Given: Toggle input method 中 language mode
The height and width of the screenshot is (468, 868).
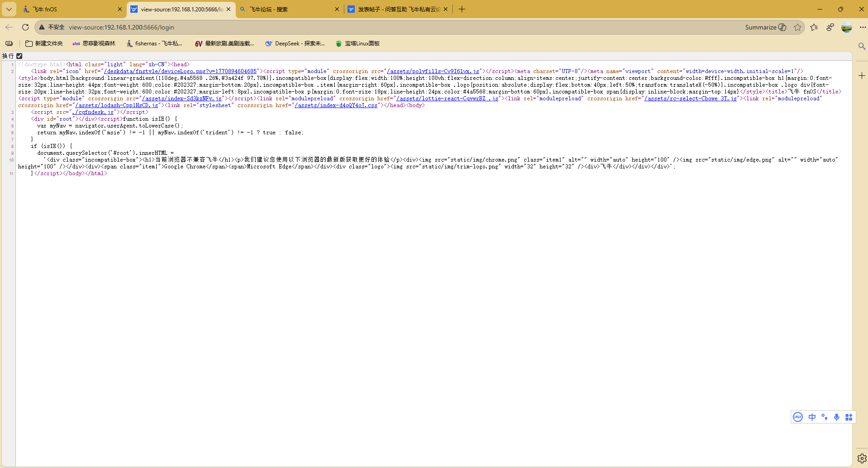Looking at the screenshot, I should pyautogui.click(x=812, y=417).
